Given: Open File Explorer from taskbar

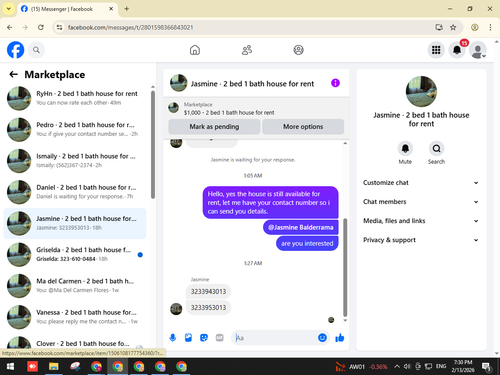Looking at the screenshot, I should point(54,367).
